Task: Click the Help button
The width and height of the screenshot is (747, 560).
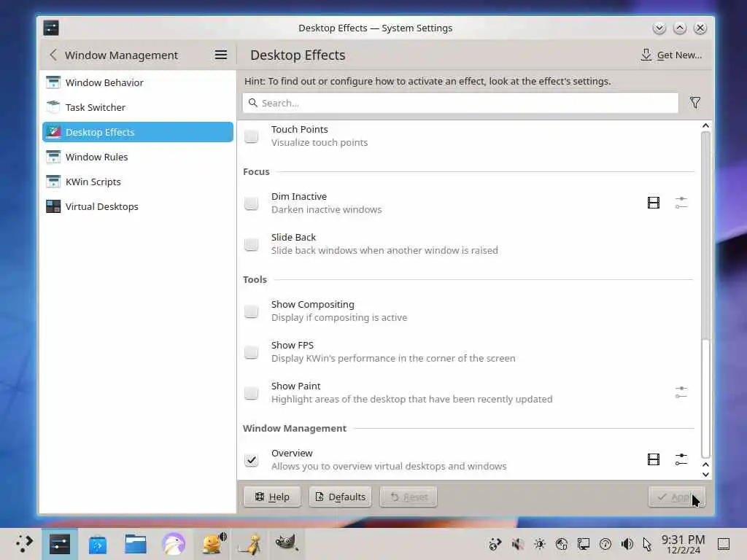Action: (x=272, y=497)
